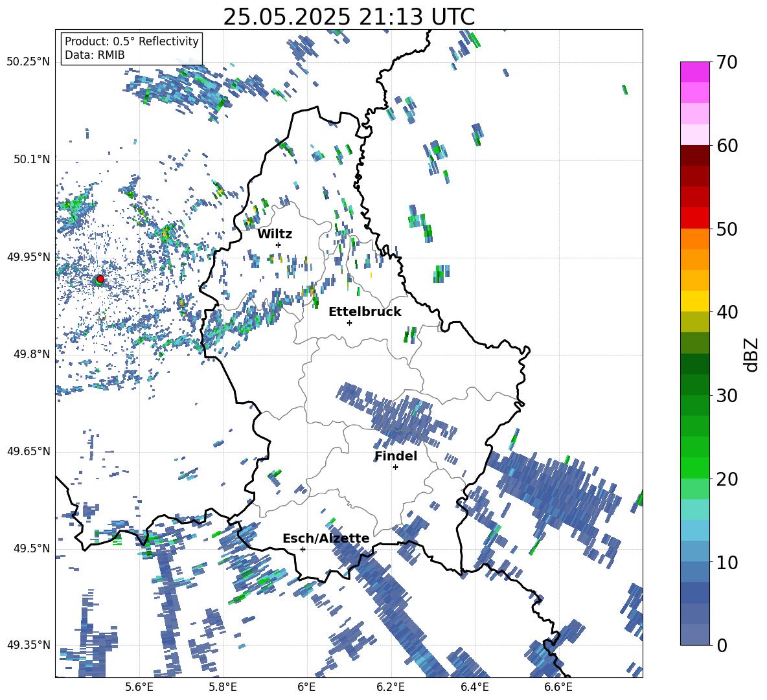Image resolution: width=767 pixels, height=700 pixels.
Task: Click the dark maroon colorbar band below 60
Action: [x=694, y=155]
